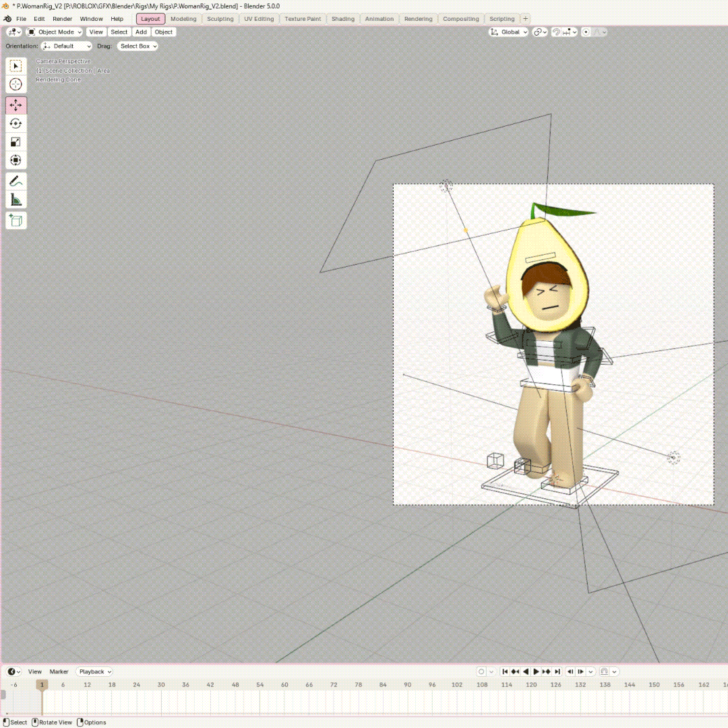Open the Help menu

tap(117, 19)
